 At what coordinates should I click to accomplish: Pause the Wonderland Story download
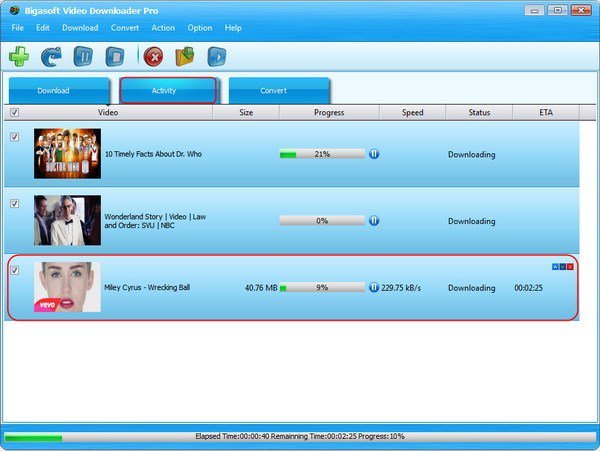374,221
